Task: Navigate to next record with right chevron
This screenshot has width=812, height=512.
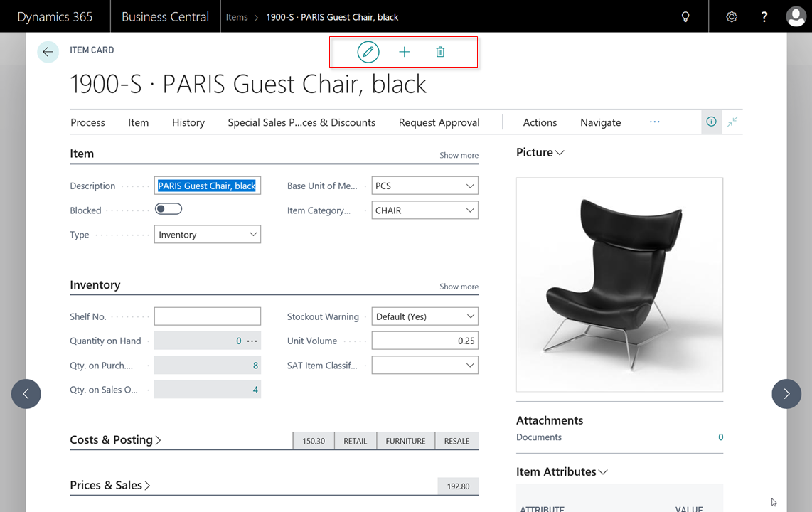Action: point(786,393)
